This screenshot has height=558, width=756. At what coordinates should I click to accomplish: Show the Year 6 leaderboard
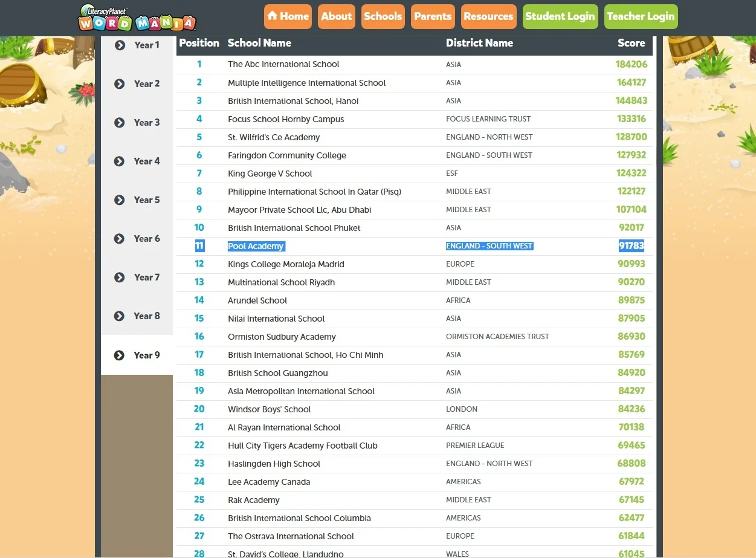[x=147, y=238]
